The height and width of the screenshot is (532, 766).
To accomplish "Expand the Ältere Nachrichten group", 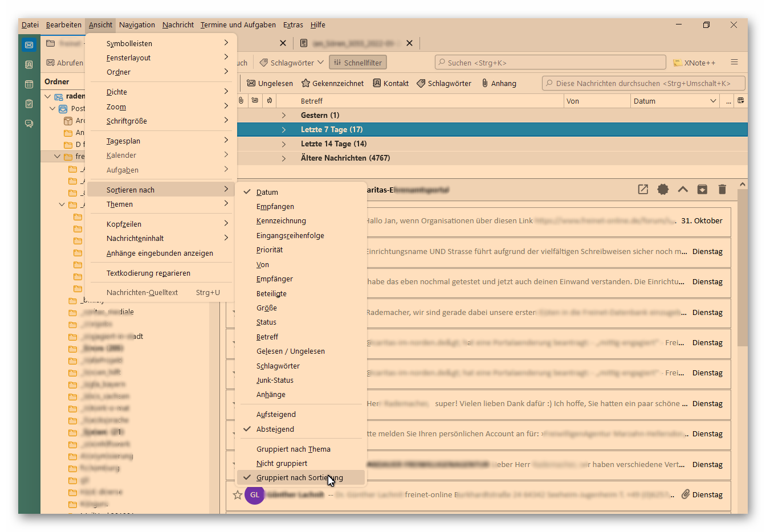I will (x=283, y=158).
